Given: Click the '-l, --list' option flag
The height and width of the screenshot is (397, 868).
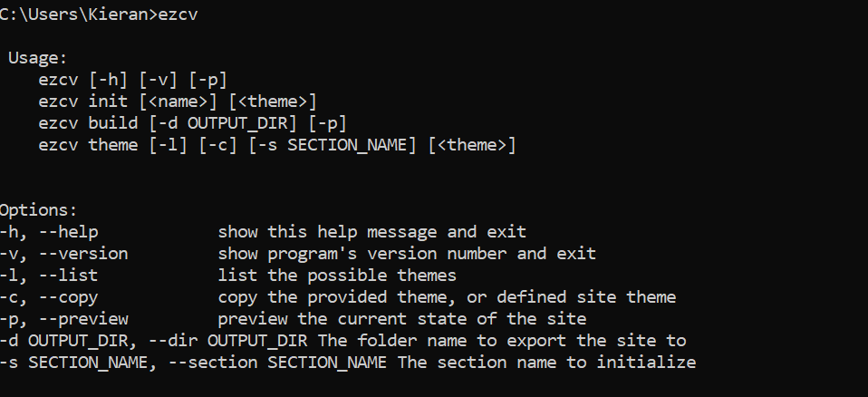Looking at the screenshot, I should coord(49,276).
